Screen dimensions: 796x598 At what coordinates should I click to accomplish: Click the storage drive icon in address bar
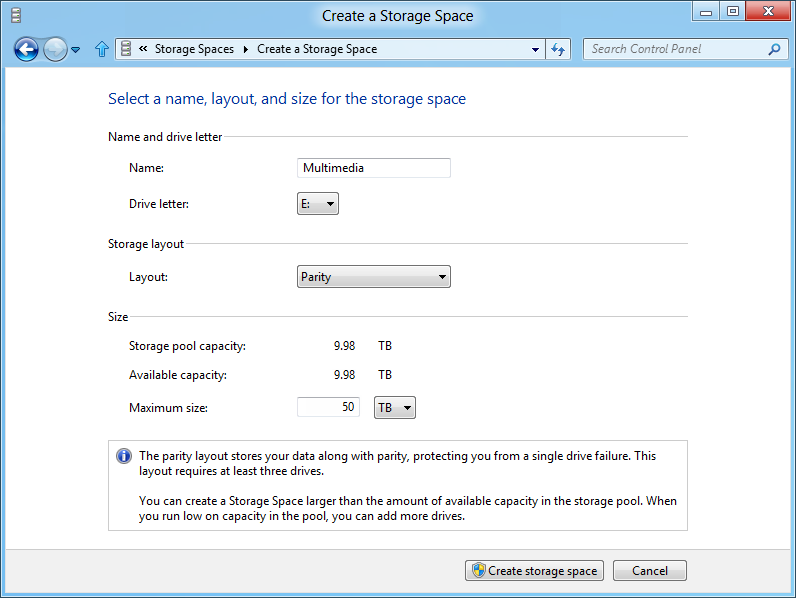pos(126,49)
